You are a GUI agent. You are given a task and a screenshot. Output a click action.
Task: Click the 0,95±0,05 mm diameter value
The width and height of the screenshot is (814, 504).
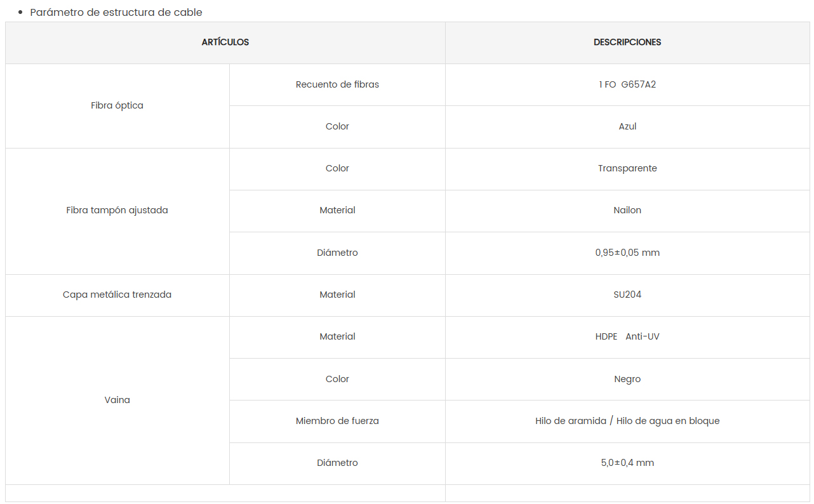[x=627, y=253]
